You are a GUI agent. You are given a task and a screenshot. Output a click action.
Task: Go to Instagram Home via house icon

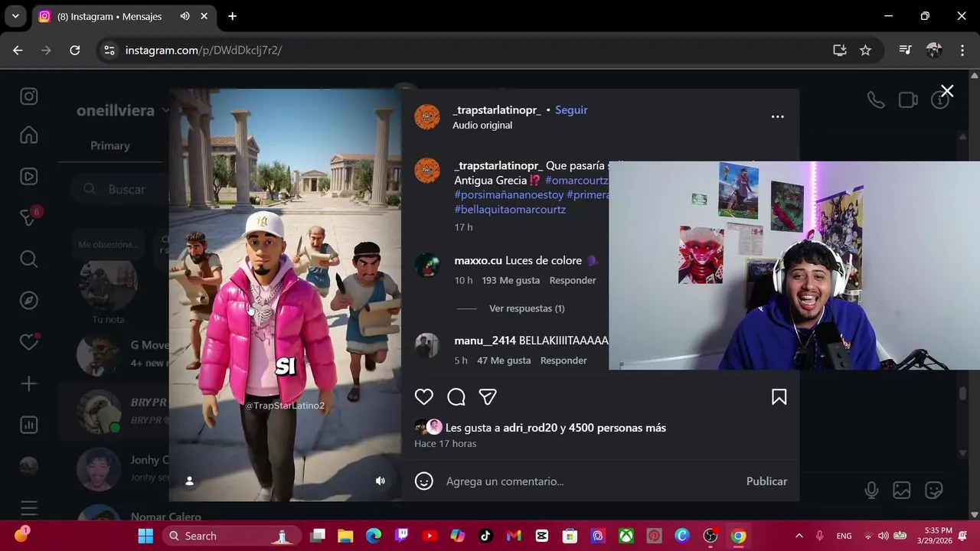point(29,135)
